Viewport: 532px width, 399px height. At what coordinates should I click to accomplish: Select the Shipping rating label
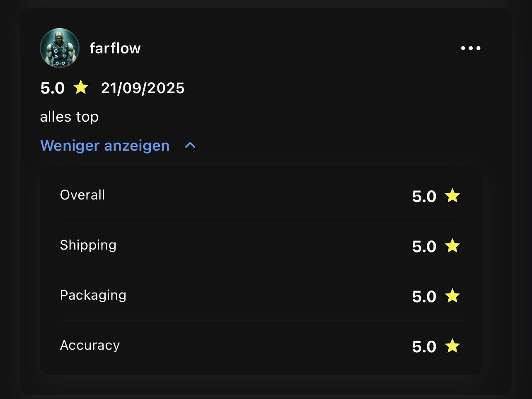click(88, 245)
